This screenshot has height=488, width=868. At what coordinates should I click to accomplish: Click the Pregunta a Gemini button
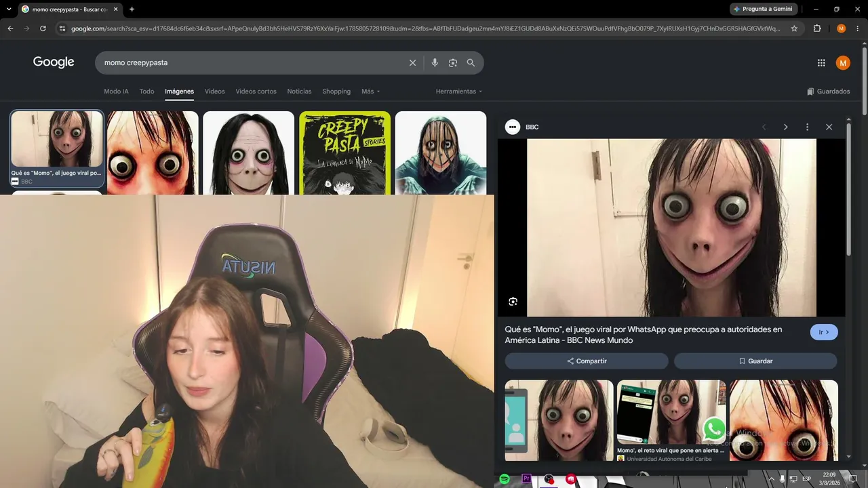coord(763,9)
